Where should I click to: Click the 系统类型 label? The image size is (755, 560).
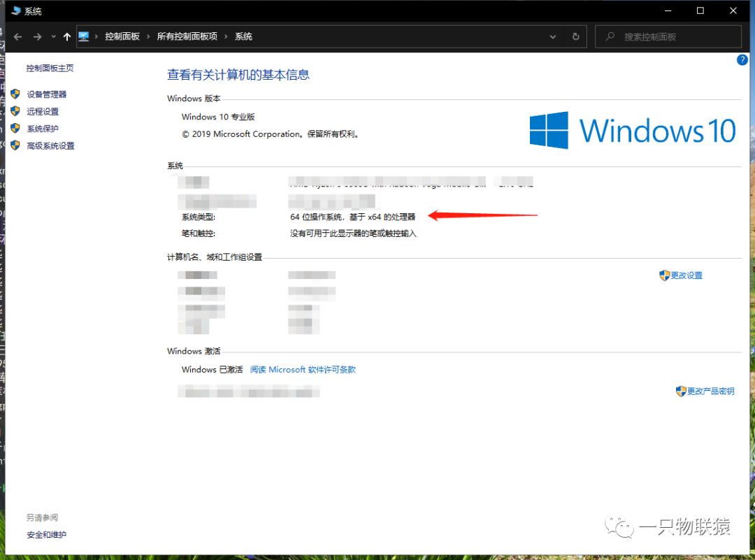tap(199, 217)
